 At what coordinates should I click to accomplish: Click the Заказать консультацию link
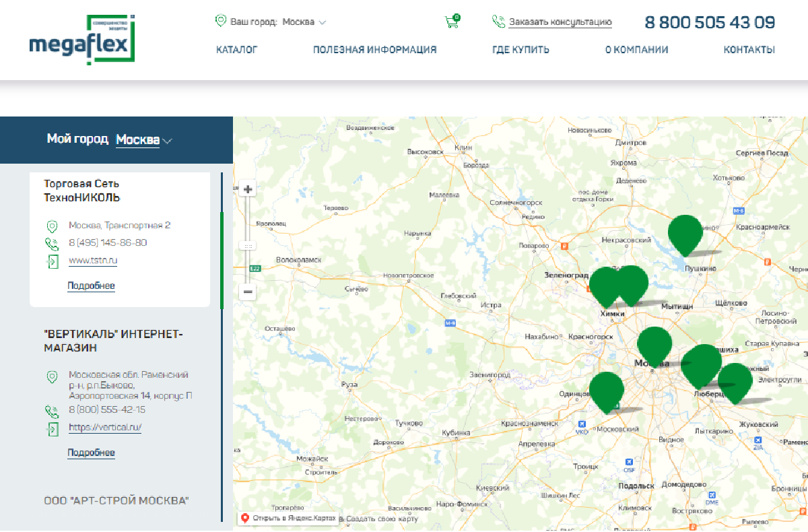pos(560,22)
